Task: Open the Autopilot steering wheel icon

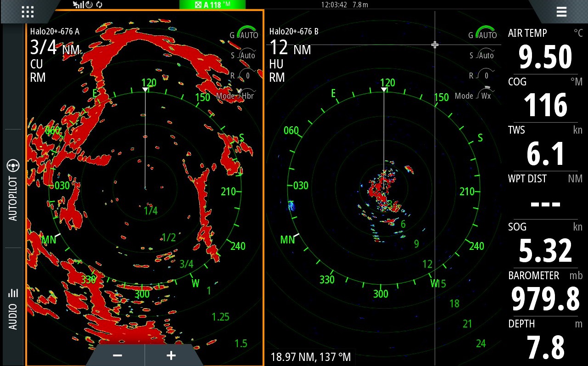Action: click(13, 165)
